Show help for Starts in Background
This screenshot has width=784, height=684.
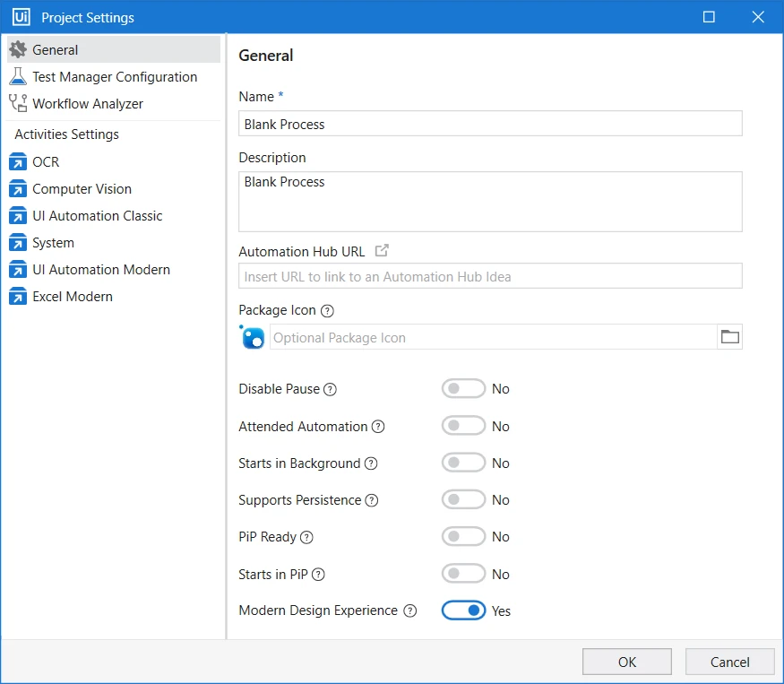click(371, 463)
